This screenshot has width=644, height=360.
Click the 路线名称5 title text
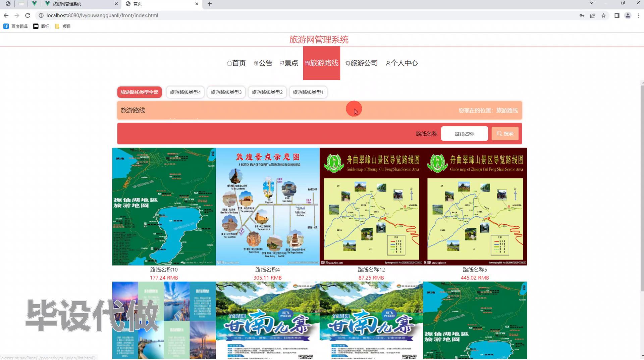pyautogui.click(x=475, y=270)
